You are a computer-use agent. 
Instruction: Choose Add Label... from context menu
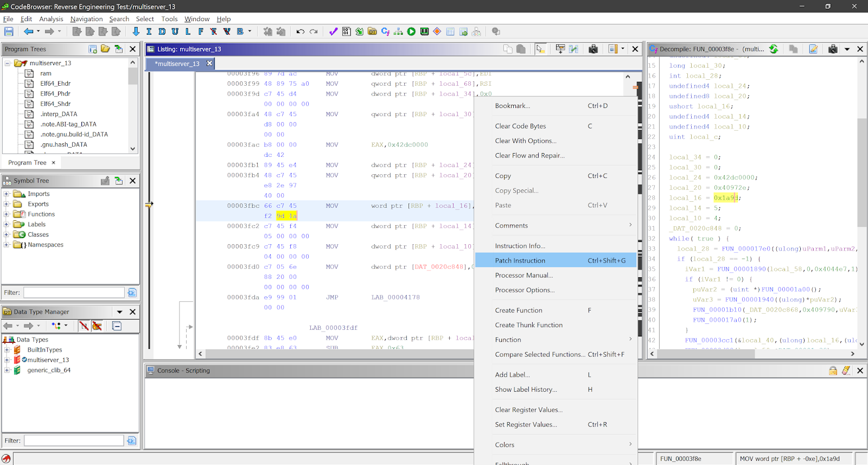click(556, 375)
